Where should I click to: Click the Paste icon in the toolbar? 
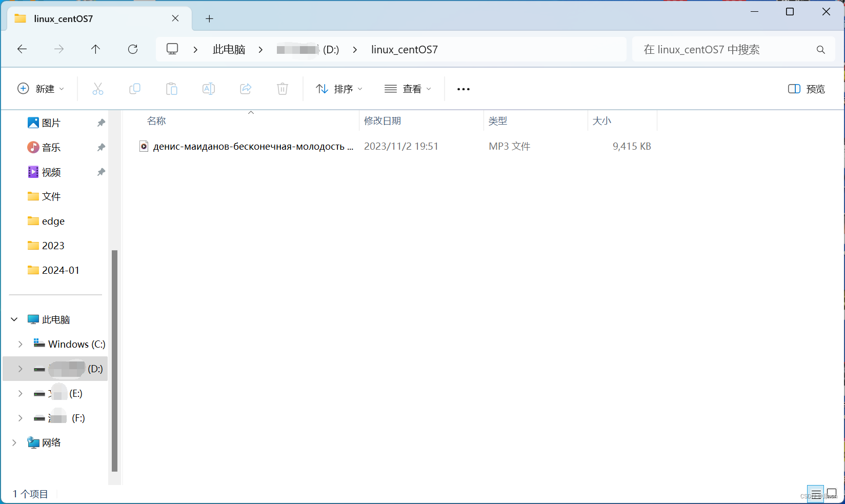(x=172, y=88)
